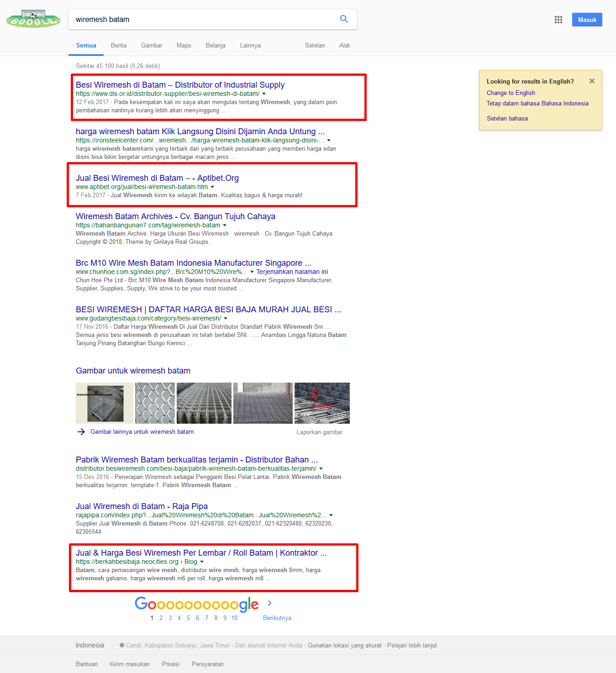This screenshot has width=616, height=673.
Task: Go to results page 3
Action: tap(170, 618)
